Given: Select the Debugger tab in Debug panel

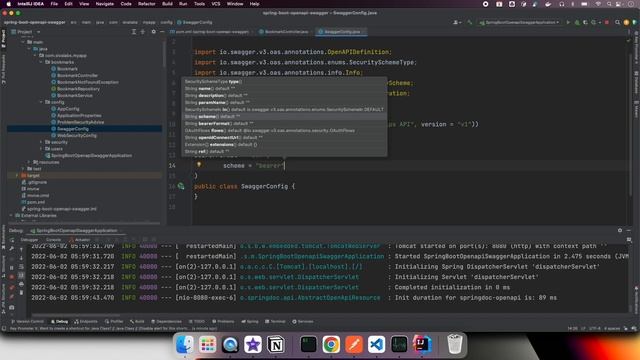Looking at the screenshot, I should [29, 240].
